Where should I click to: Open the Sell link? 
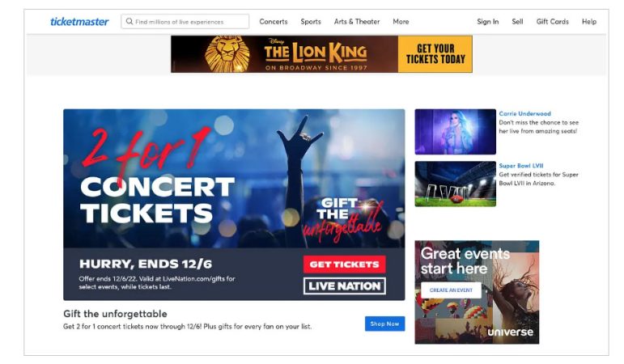(517, 22)
